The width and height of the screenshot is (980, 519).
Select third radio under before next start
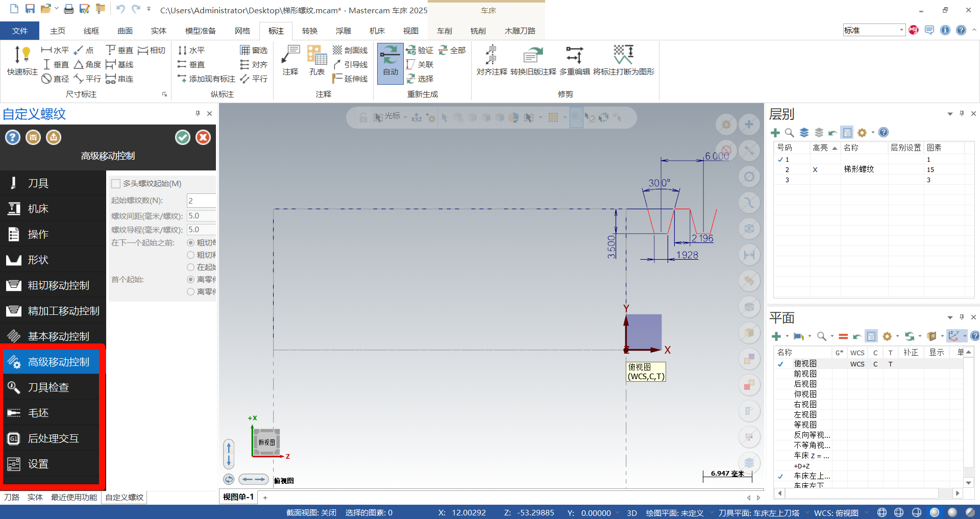pos(190,267)
